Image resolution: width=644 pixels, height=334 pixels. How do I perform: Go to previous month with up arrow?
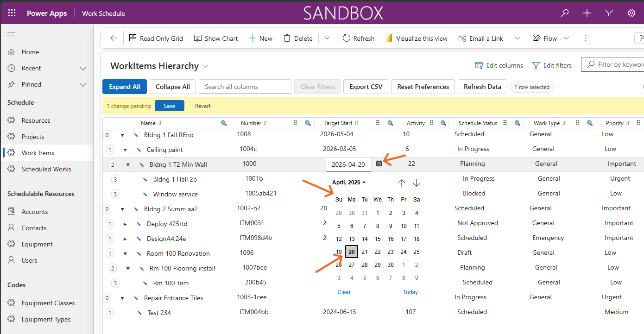(402, 183)
